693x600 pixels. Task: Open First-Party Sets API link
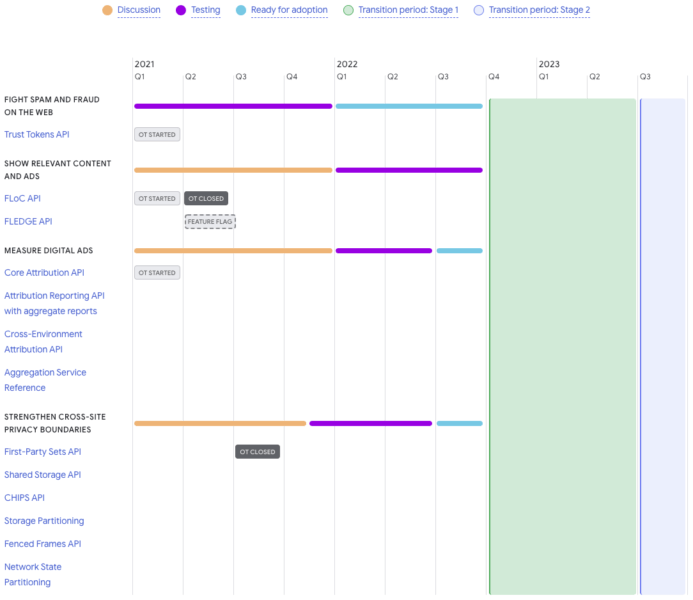(43, 452)
